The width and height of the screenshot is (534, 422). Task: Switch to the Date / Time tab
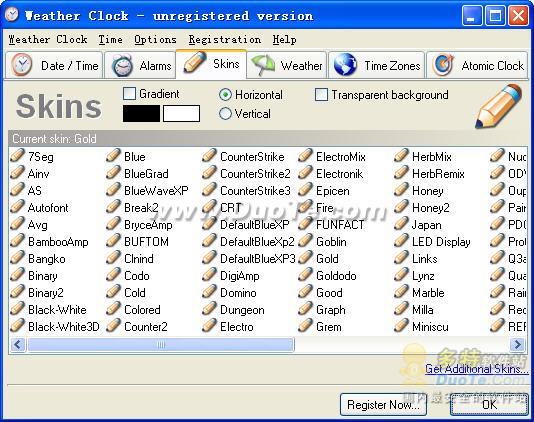click(54, 65)
